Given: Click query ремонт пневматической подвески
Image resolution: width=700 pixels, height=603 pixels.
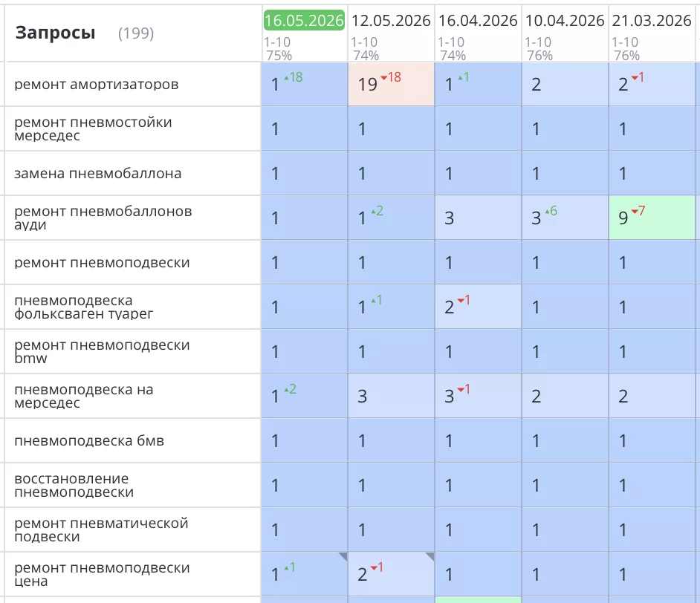Looking at the screenshot, I should (101, 530).
